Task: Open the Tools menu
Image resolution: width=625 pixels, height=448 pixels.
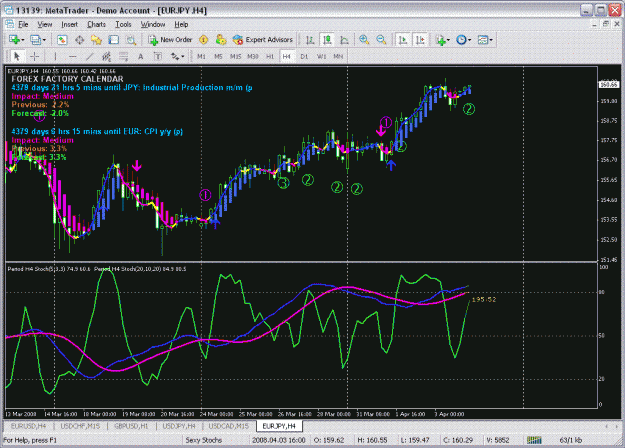Action: click(123, 25)
